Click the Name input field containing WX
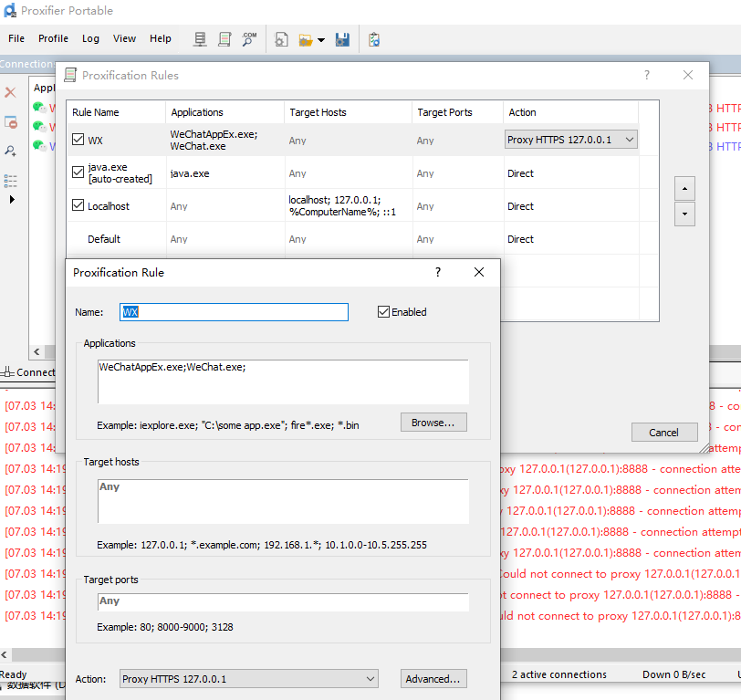741x700 pixels. [x=234, y=312]
